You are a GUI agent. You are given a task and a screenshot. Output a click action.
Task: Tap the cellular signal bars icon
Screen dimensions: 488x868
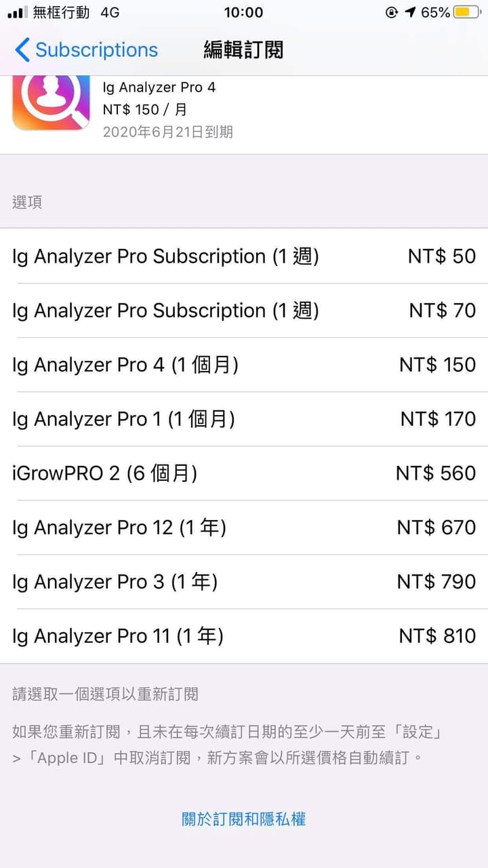coord(17,12)
